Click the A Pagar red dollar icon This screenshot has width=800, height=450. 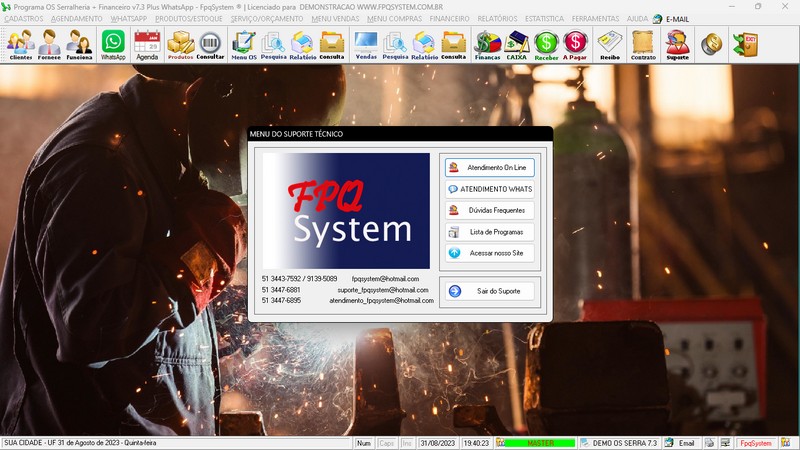click(575, 44)
